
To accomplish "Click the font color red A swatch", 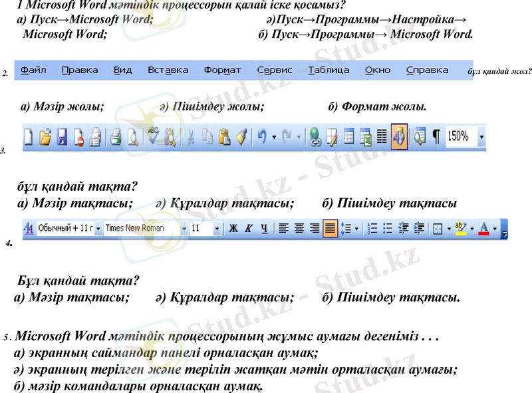I will click(483, 229).
